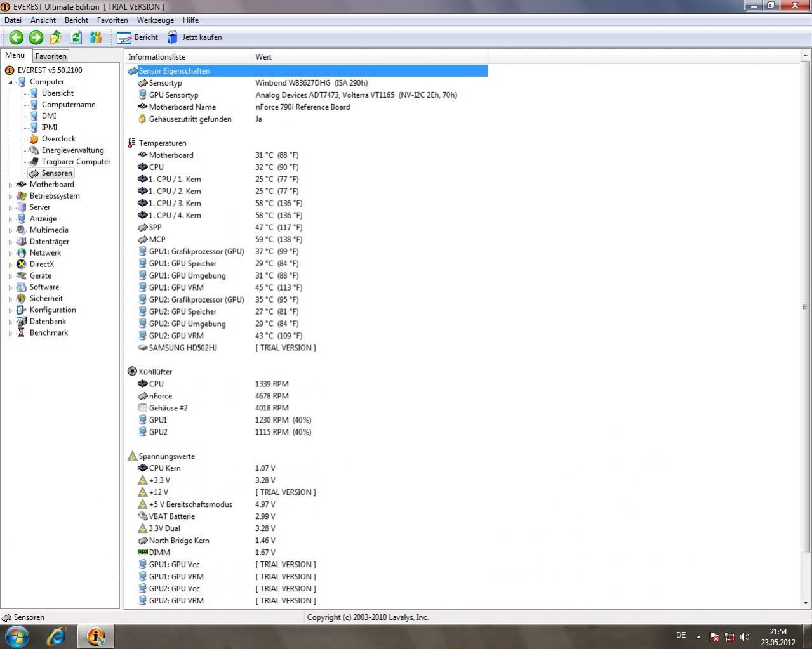Select Computername in the tree
The width and height of the screenshot is (812, 649).
coord(68,105)
